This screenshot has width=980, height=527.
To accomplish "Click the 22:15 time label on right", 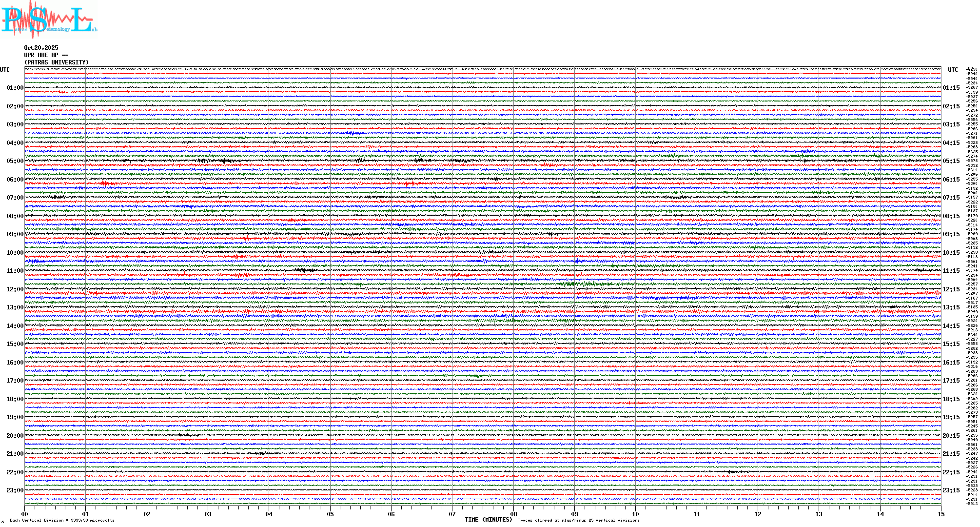I will [x=951, y=472].
